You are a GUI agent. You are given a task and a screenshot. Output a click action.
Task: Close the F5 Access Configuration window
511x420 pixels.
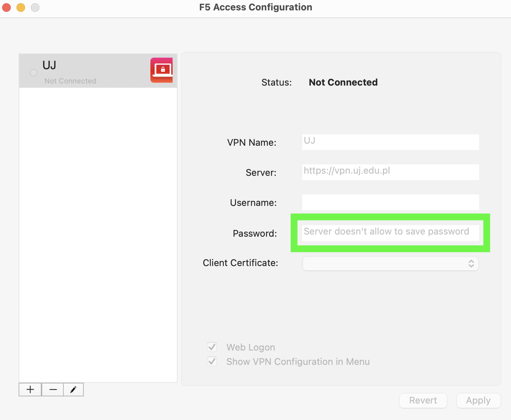(6, 7)
